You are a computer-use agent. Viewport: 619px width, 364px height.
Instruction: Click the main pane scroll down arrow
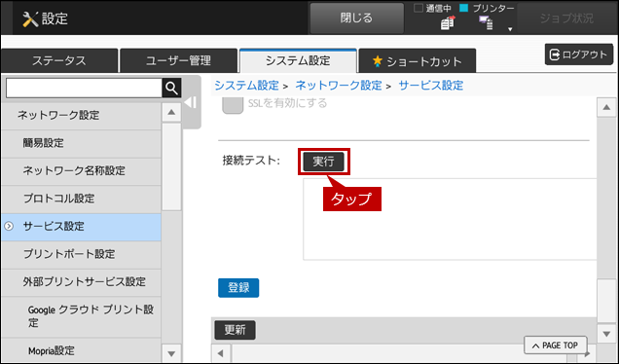pyautogui.click(x=606, y=334)
